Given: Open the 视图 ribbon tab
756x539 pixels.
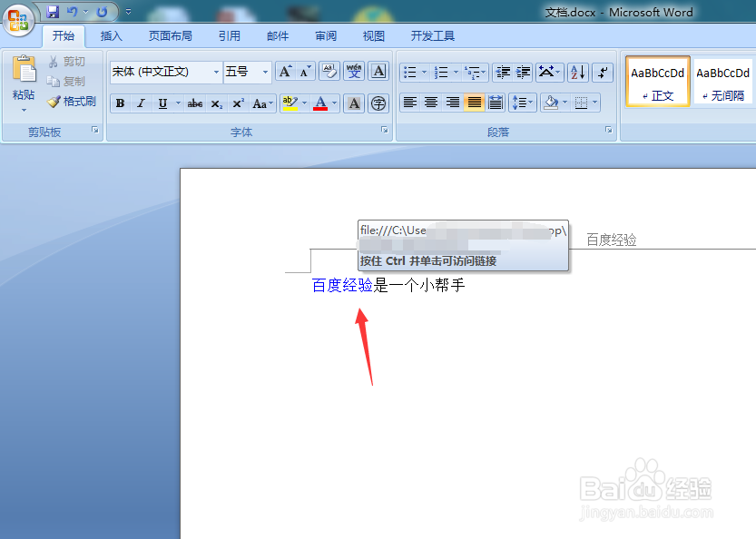Looking at the screenshot, I should pyautogui.click(x=373, y=36).
